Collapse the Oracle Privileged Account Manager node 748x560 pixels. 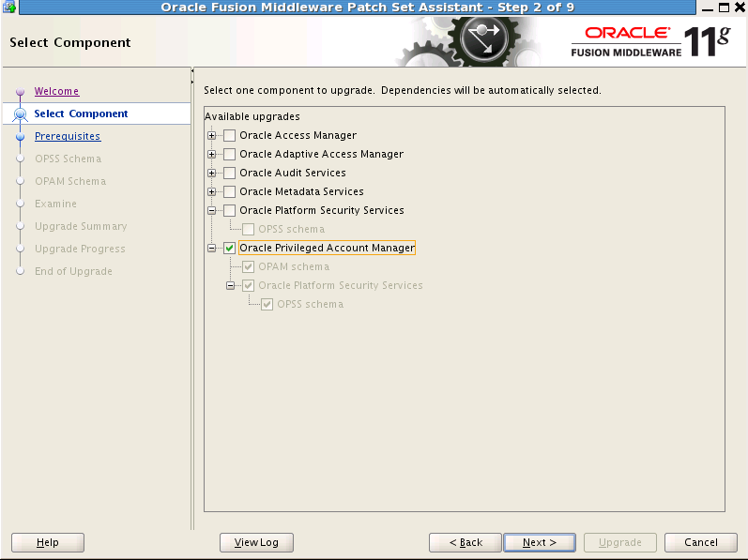coord(212,248)
